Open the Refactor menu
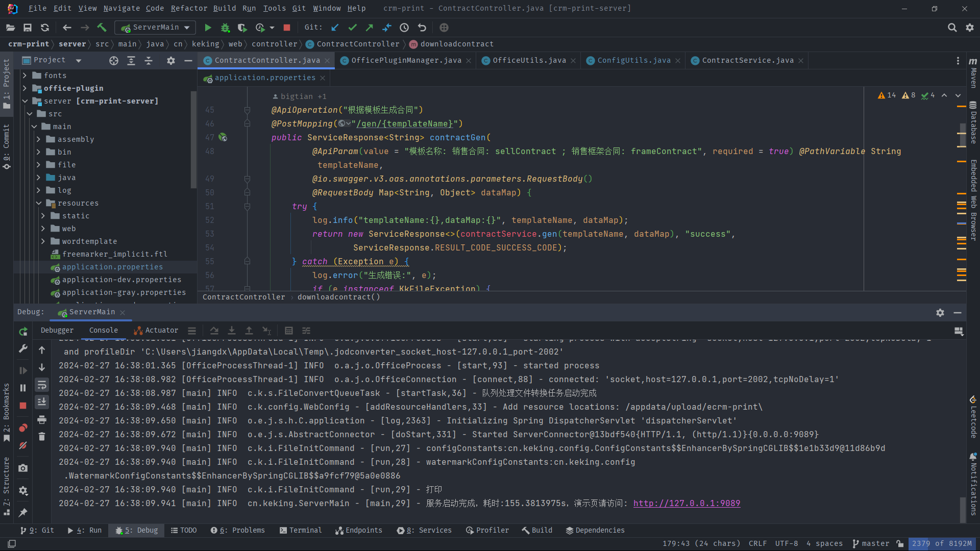Viewport: 980px width, 551px height. click(x=189, y=8)
